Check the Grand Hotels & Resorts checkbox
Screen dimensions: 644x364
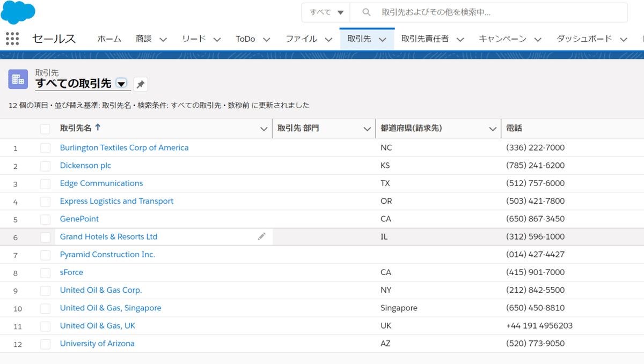(x=45, y=237)
